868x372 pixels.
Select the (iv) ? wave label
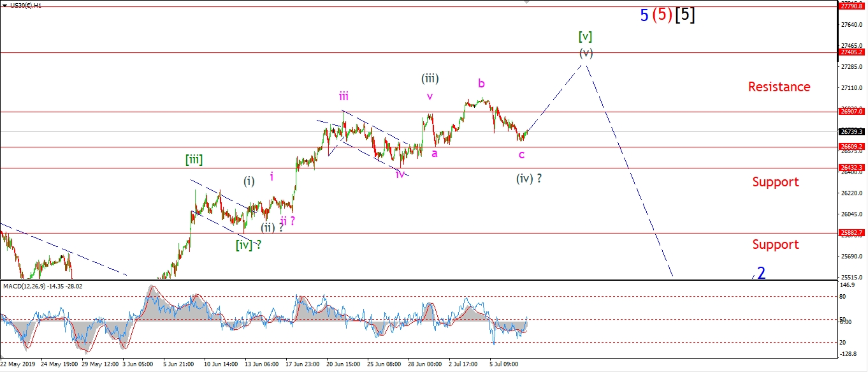pyautogui.click(x=529, y=179)
